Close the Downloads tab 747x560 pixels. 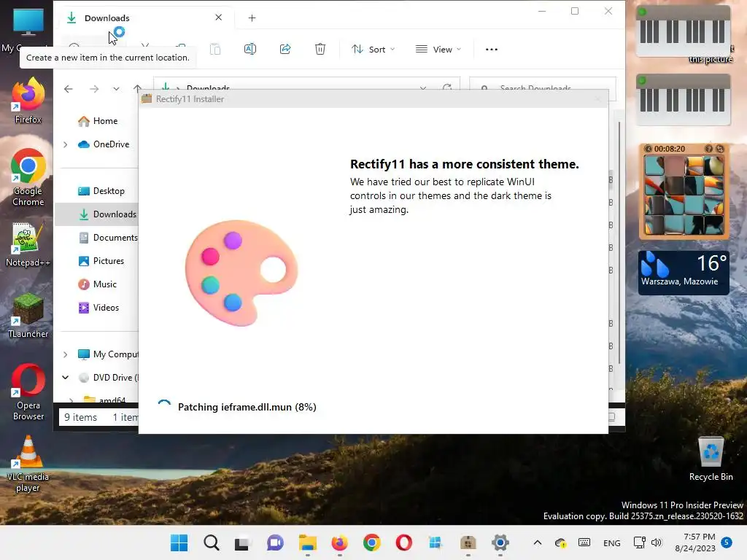tap(218, 17)
